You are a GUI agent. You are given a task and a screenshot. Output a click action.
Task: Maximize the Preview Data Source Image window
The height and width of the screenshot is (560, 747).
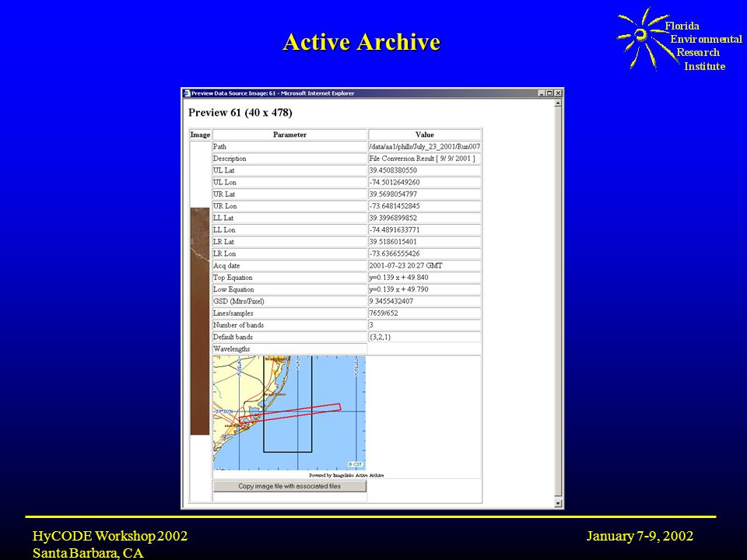pyautogui.click(x=549, y=93)
